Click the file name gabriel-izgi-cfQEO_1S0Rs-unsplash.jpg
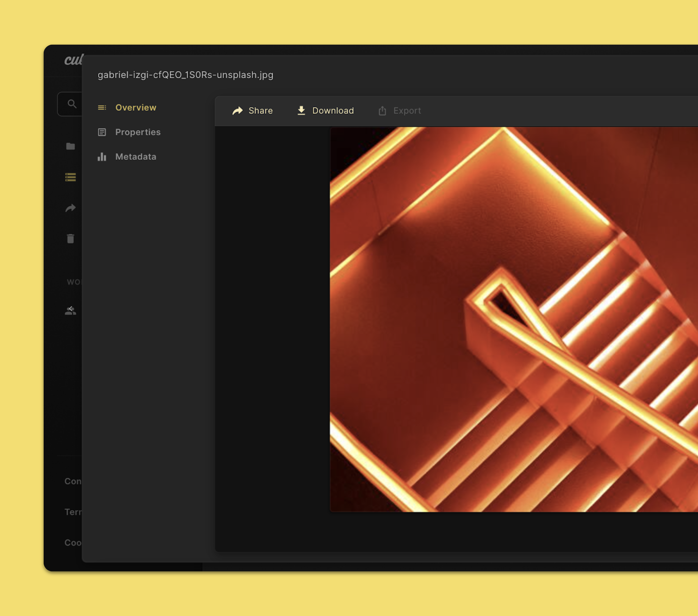The width and height of the screenshot is (698, 616). [185, 75]
